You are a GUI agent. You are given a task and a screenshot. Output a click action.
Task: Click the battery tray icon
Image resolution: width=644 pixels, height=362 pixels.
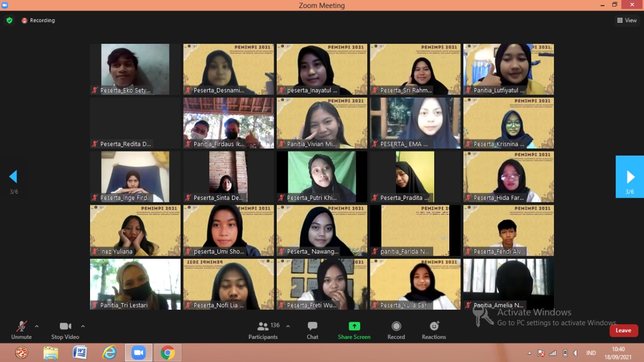click(x=565, y=353)
